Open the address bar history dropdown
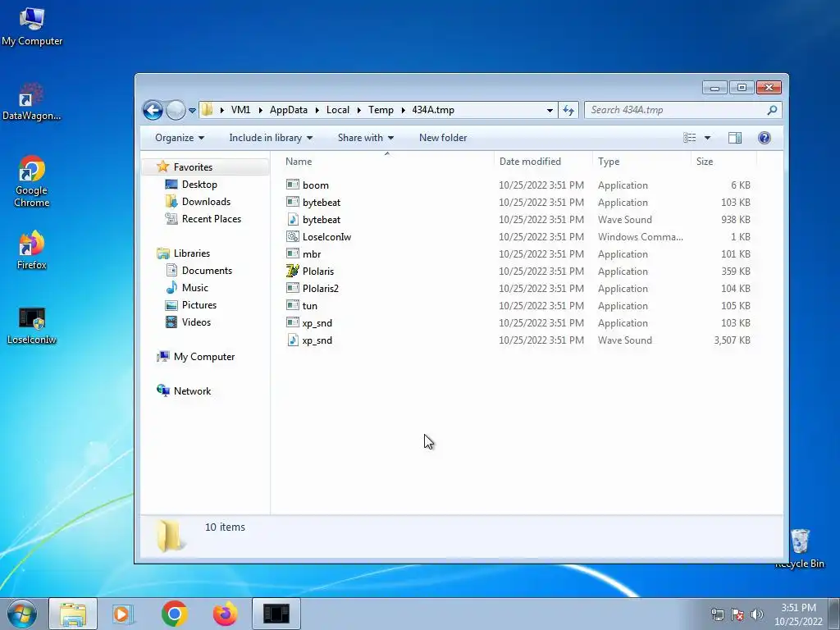Viewport: 840px width, 630px height. point(550,111)
